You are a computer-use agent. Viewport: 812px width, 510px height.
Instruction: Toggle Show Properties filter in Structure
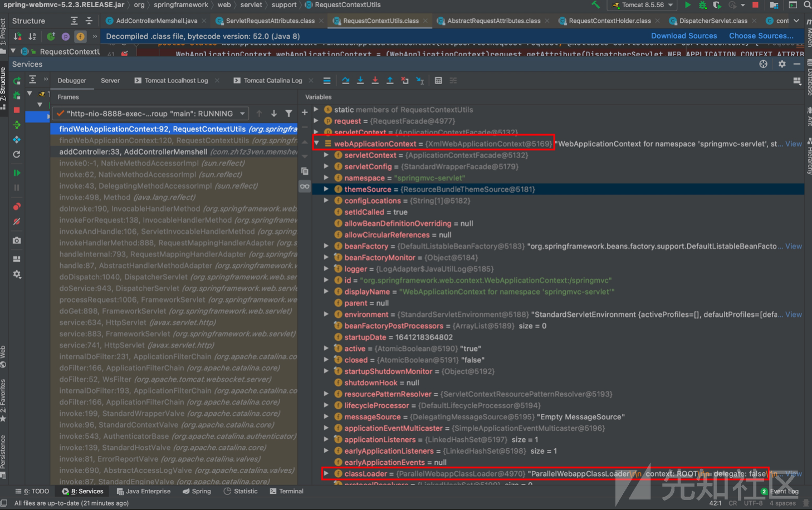click(66, 36)
